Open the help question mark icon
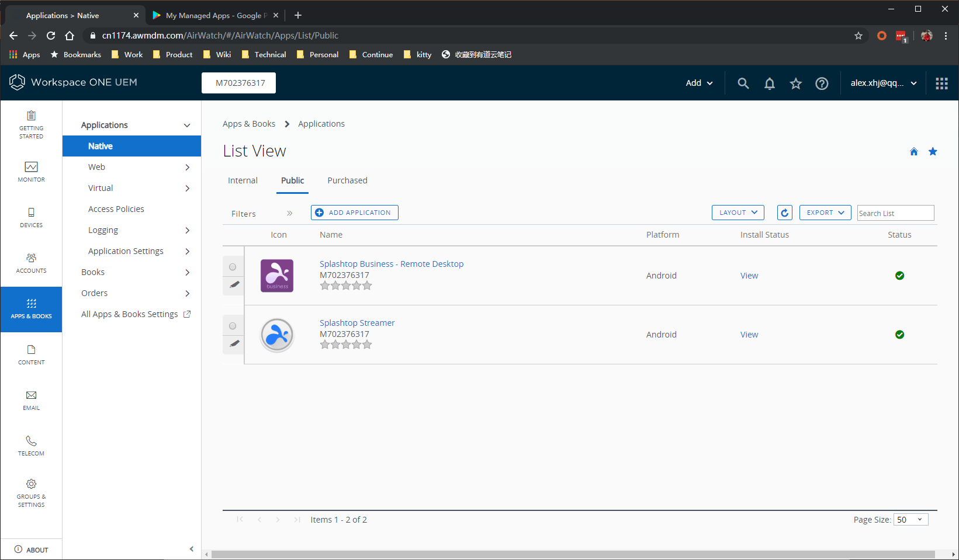The height and width of the screenshot is (560, 959). pos(822,83)
